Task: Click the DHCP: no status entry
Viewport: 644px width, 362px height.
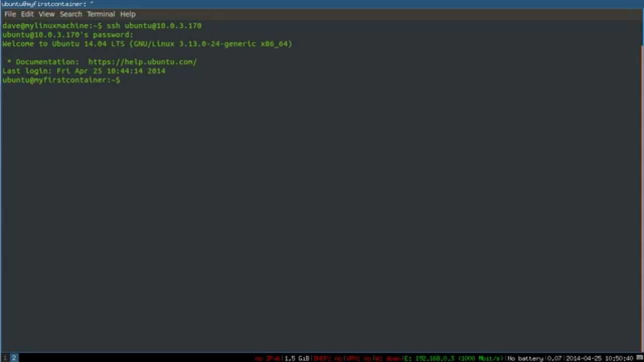Action: [x=328, y=358]
